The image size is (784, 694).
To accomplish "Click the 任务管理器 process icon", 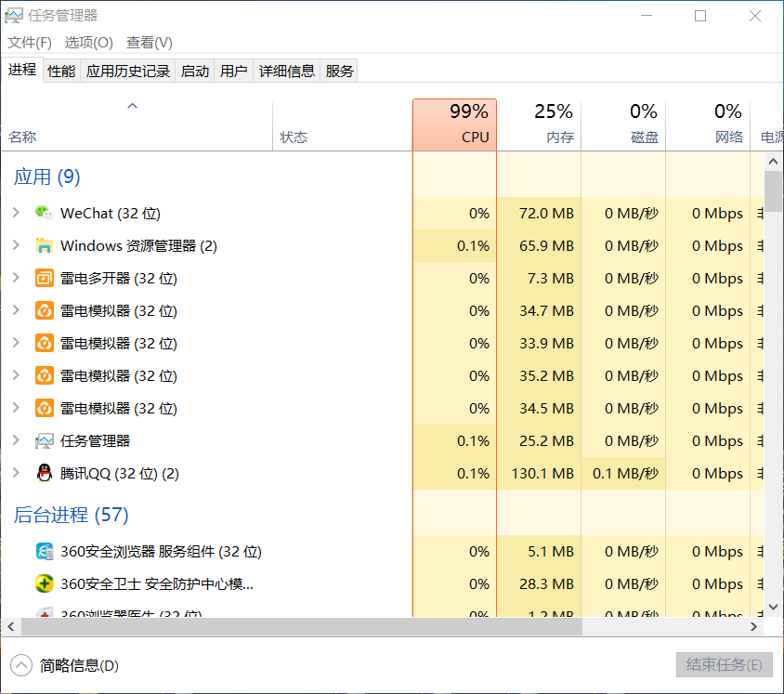I will pos(44,440).
